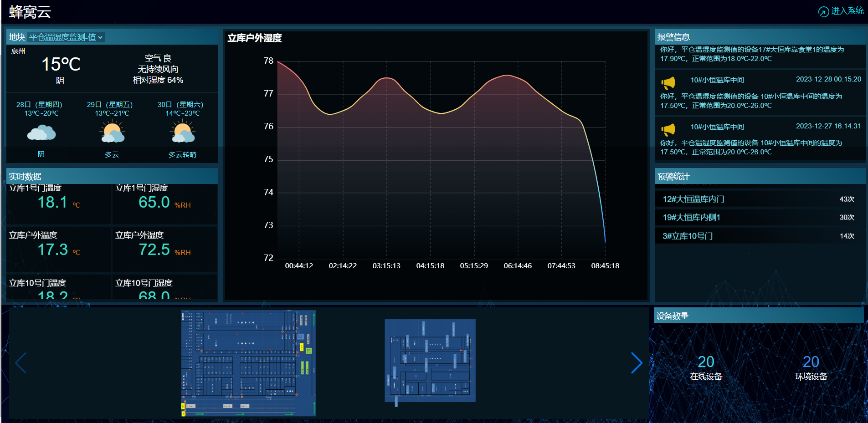This screenshot has height=423, width=868.
Task: Click the alarm timestamp 2023-12-27 16:14:31
Action: pos(828,126)
